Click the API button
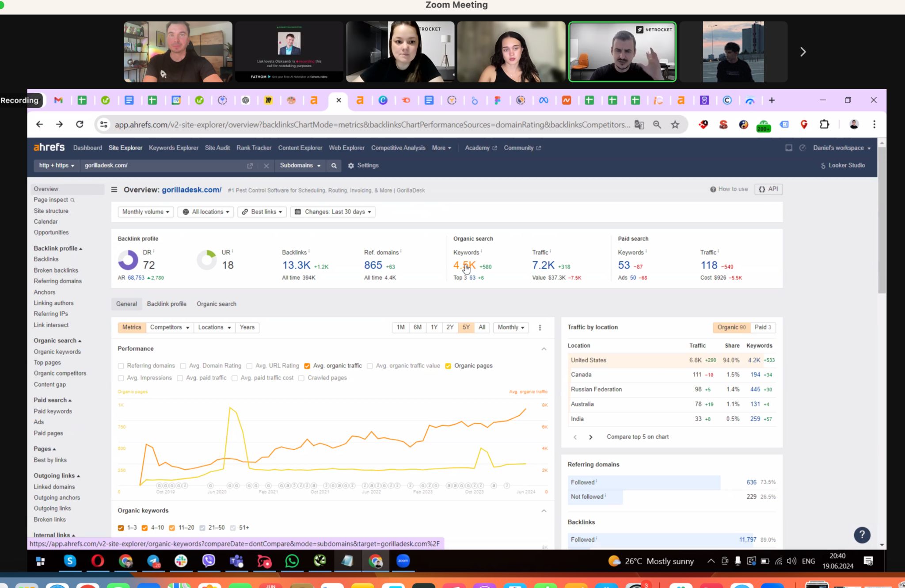Viewport: 905px width, 588px height. pyautogui.click(x=768, y=189)
